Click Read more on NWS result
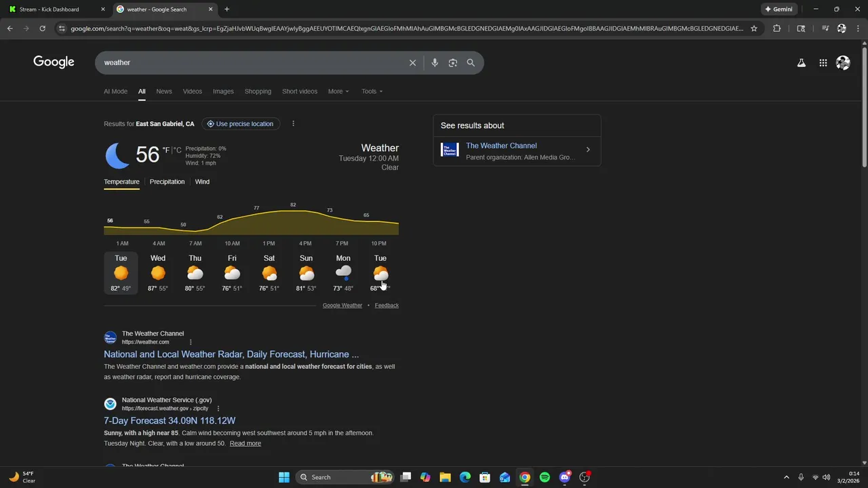This screenshot has width=868, height=488. 245,443
